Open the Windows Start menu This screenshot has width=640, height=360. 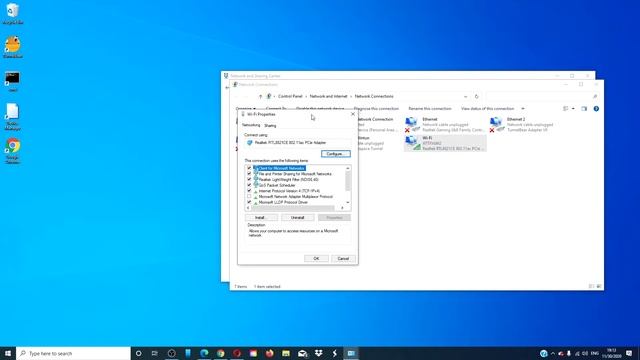click(8, 353)
